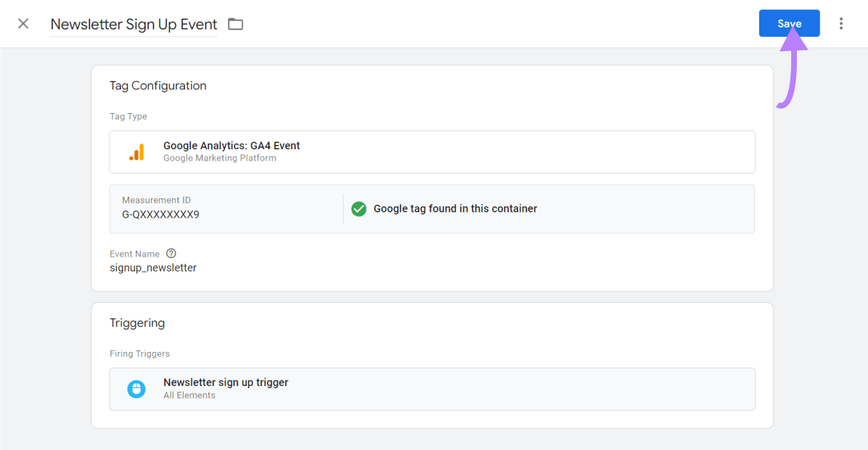Save the Newsletter Sign Up Event tag

789,23
